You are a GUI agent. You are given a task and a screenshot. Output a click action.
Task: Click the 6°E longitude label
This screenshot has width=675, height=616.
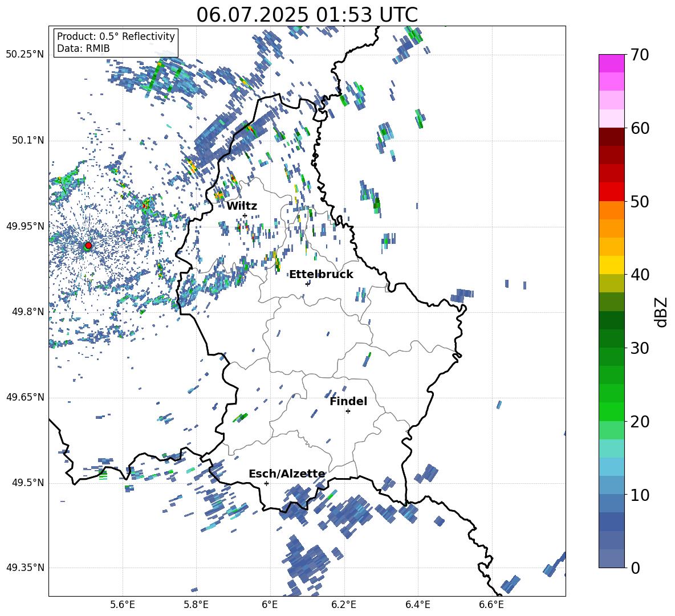[270, 605]
